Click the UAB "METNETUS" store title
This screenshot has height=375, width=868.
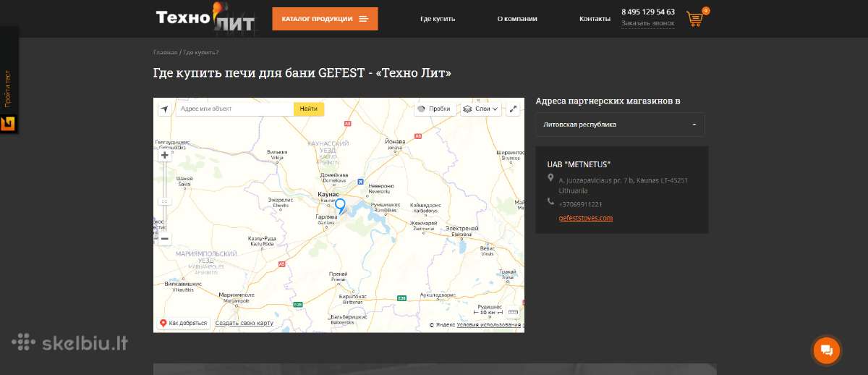[x=579, y=164]
